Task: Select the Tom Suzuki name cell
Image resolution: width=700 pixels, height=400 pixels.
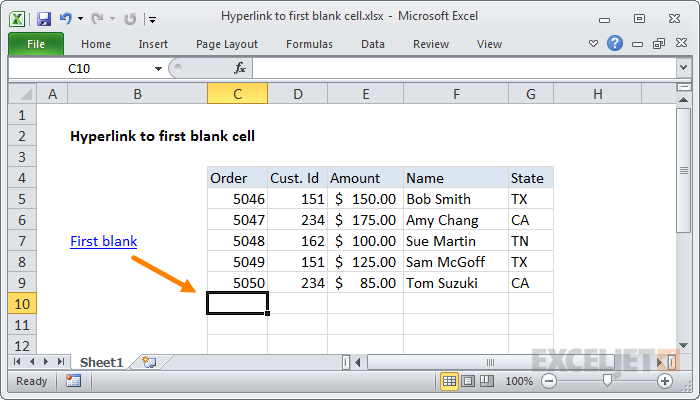Action: pos(456,283)
